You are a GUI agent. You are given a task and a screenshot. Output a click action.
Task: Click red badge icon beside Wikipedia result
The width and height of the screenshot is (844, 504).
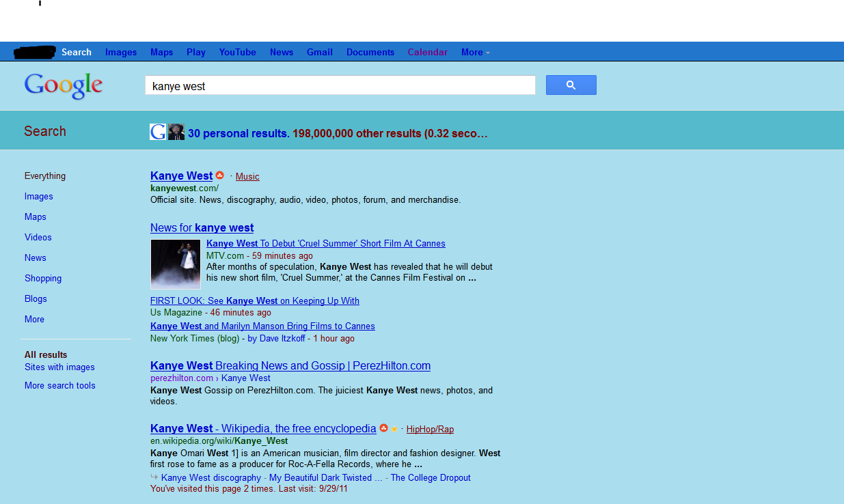[383, 428]
